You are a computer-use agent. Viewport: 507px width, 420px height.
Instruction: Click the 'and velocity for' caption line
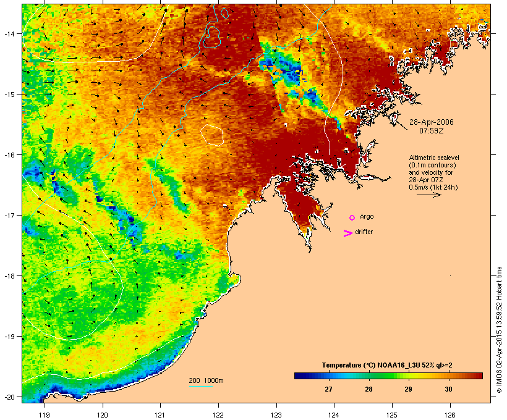coord(431,172)
